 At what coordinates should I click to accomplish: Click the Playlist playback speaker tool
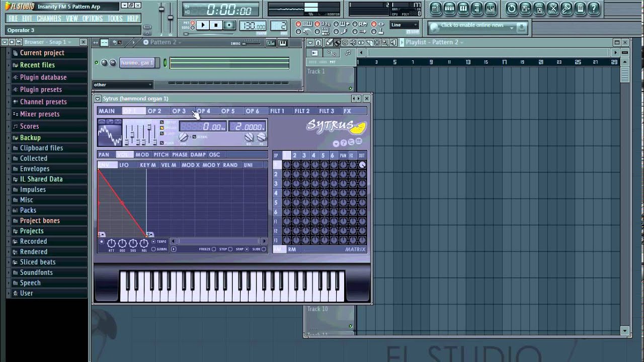(393, 43)
